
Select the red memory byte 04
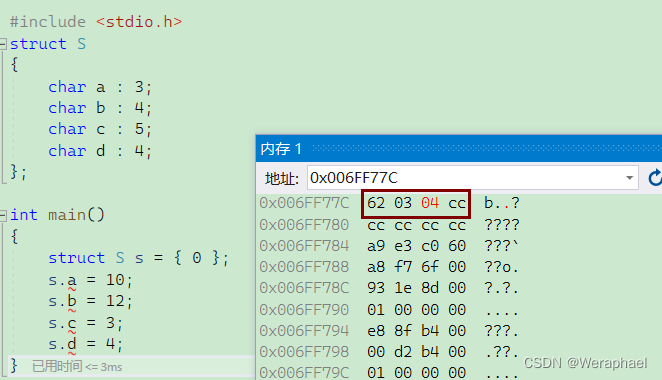[430, 203]
